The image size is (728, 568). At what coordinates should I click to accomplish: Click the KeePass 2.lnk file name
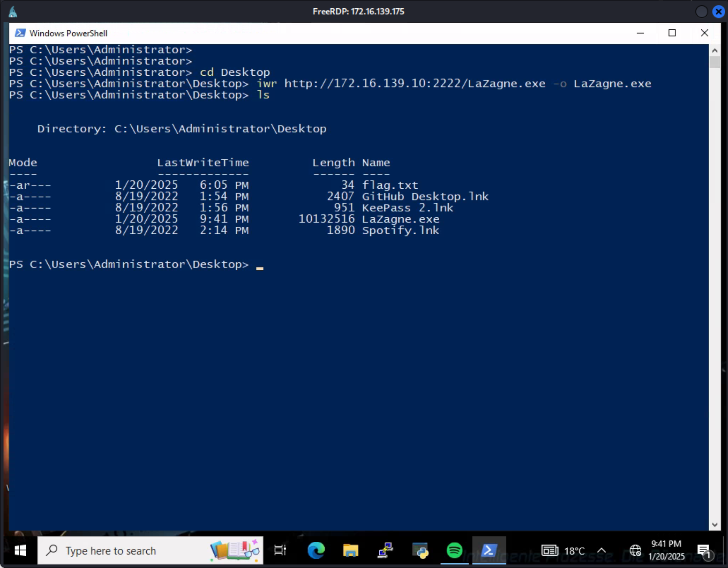coord(408,208)
